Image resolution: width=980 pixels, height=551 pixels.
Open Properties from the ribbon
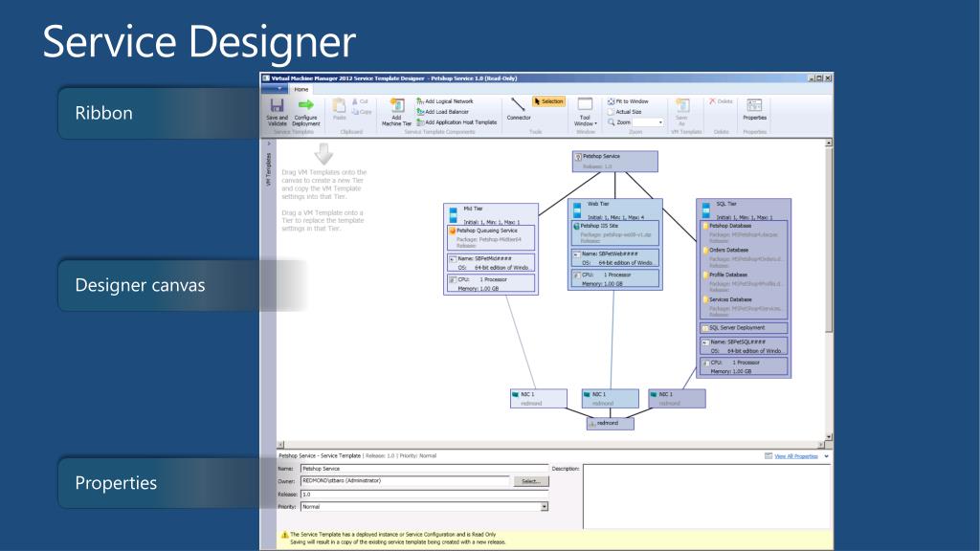(x=754, y=109)
